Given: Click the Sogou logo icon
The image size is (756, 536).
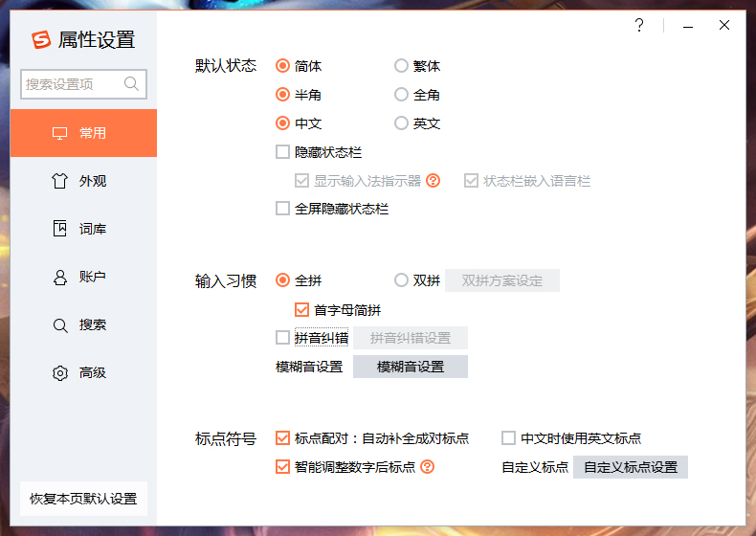Looking at the screenshot, I should coord(40,39).
